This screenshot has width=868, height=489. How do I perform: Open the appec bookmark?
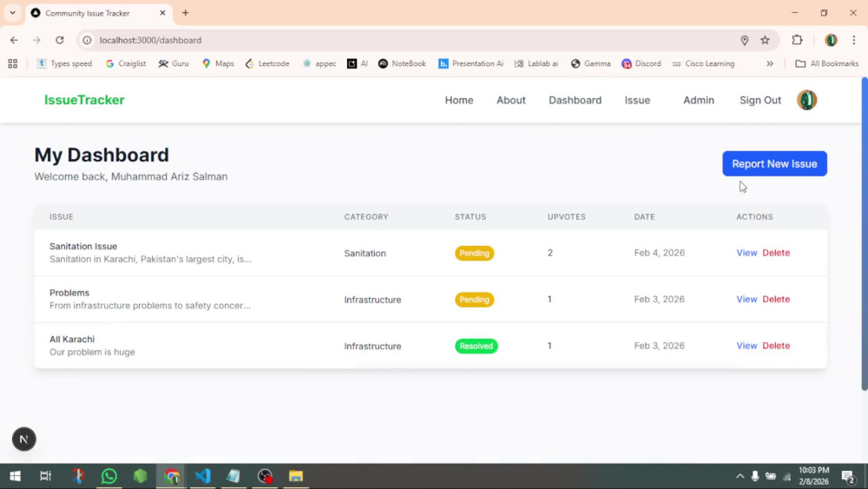[x=319, y=63]
